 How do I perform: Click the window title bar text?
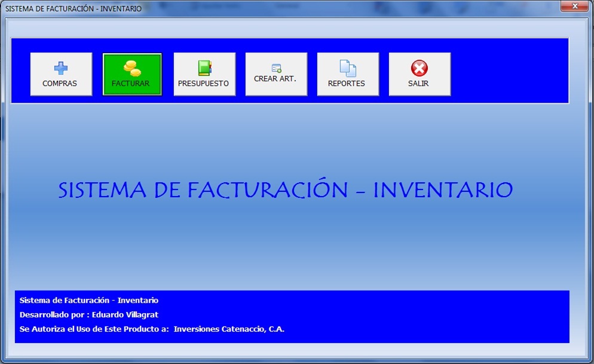pyautogui.click(x=74, y=8)
